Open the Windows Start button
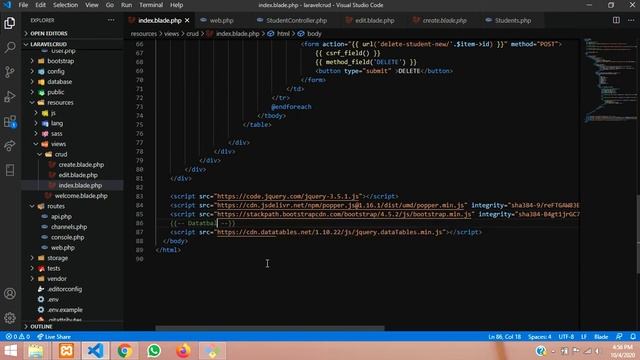 point(10,351)
